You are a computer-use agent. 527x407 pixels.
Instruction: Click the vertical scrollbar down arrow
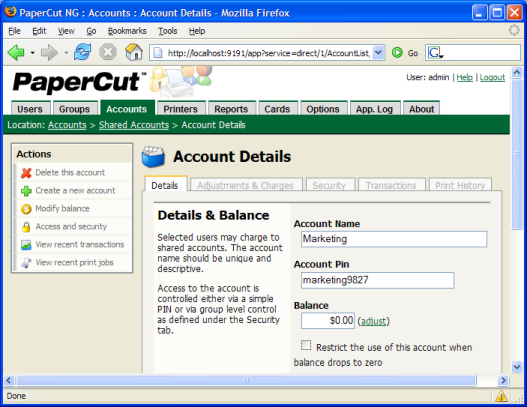[517, 367]
